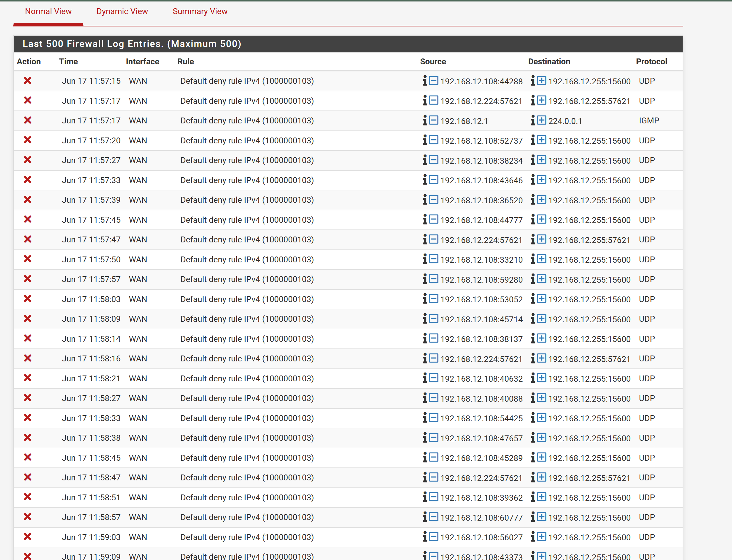Click the WAN interface cell for 11:58:09
Viewport: 732px width, 560px height.
coord(138,319)
